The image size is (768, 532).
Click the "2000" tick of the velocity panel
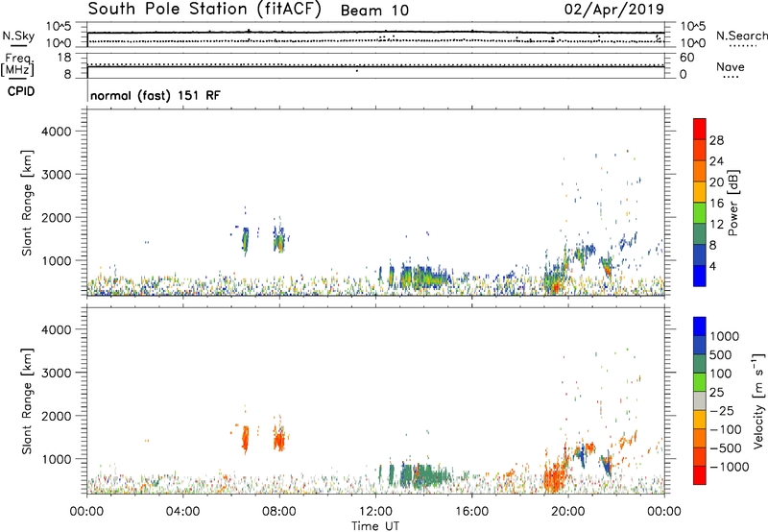(57, 416)
